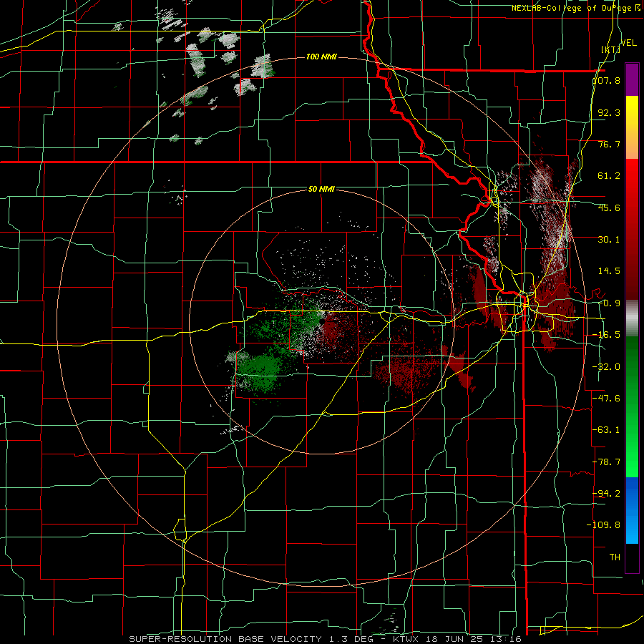
Task: Click the 76.7 velocity scale value
Action: (x=609, y=144)
